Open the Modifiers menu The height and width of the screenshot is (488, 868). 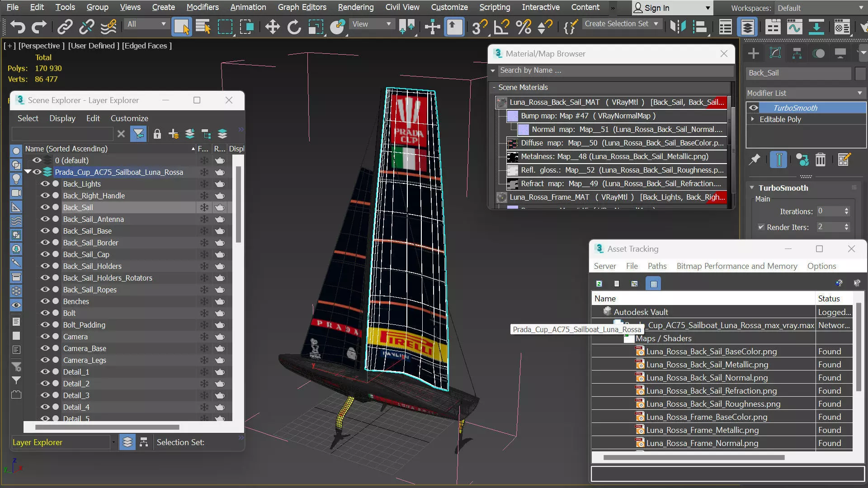coord(203,7)
